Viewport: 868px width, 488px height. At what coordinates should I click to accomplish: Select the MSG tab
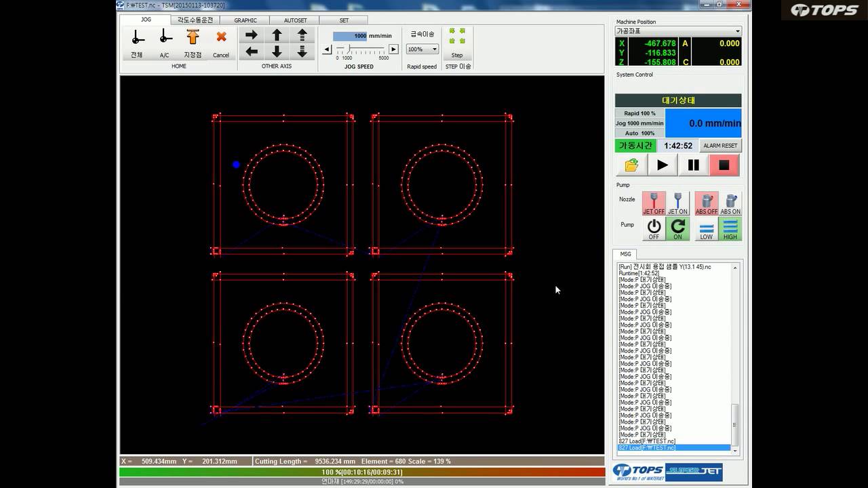[625, 254]
